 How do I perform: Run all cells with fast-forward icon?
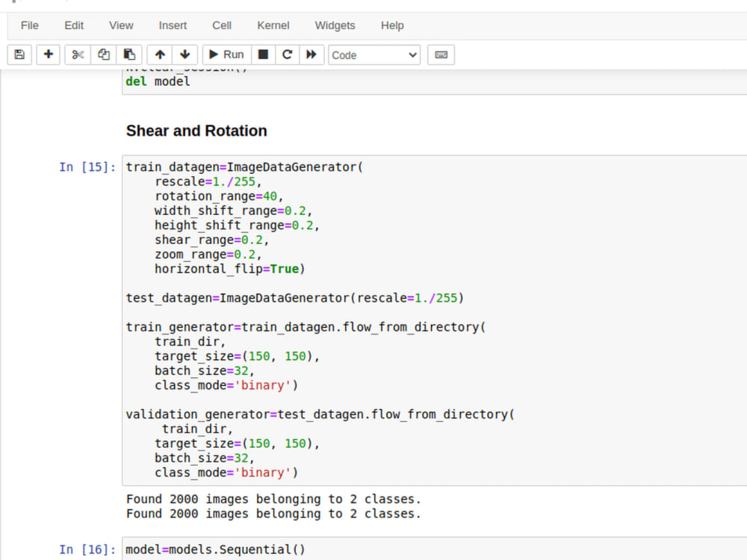pos(311,54)
